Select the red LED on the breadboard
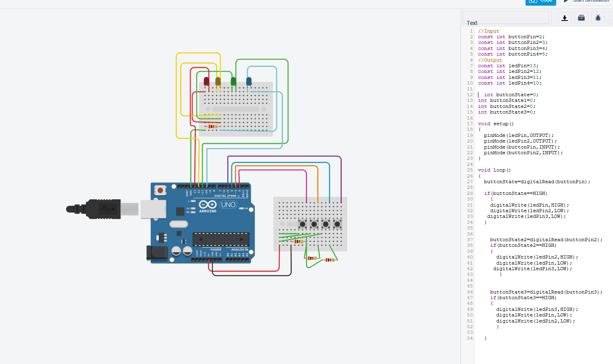 207,82
